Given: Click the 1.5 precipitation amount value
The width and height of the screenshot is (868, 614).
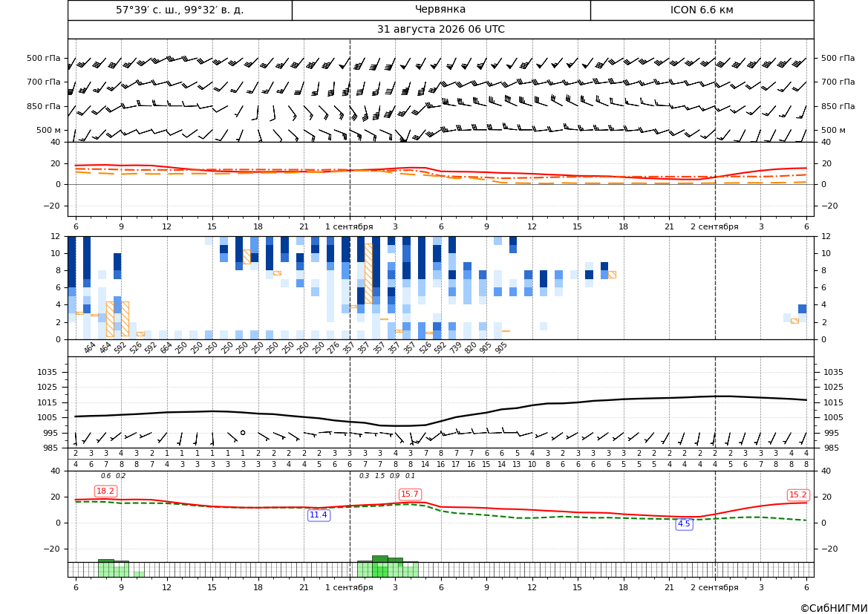Looking at the screenshot, I should 379,476.
